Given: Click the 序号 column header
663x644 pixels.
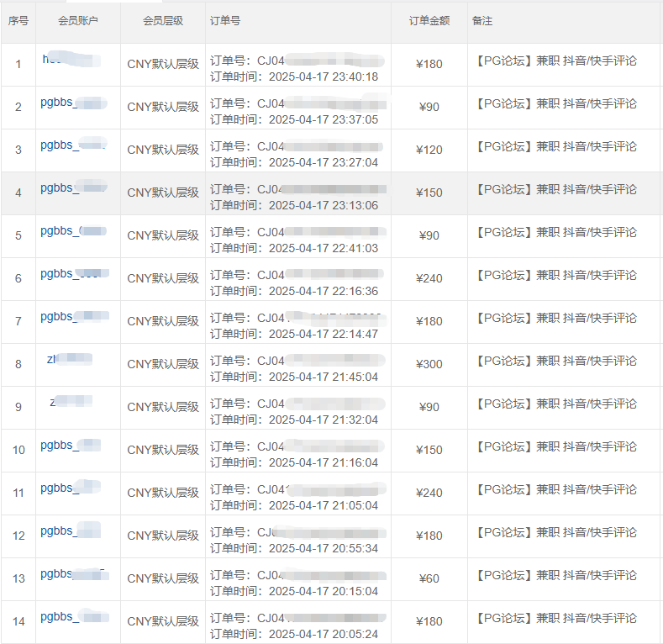Looking at the screenshot, I should point(18,21).
